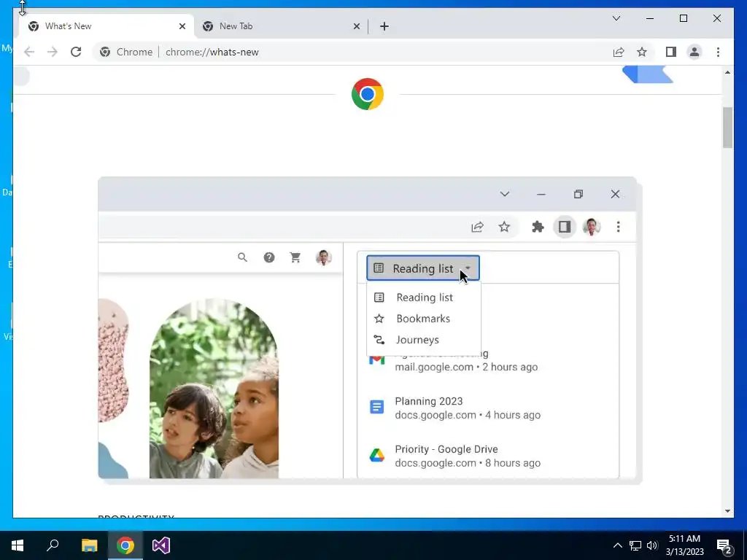Expand the Reading list dropdown
747x560 pixels.
(423, 268)
